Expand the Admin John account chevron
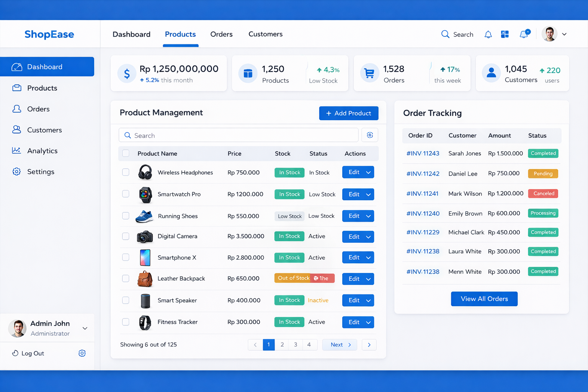This screenshot has height=392, width=588. click(x=85, y=328)
